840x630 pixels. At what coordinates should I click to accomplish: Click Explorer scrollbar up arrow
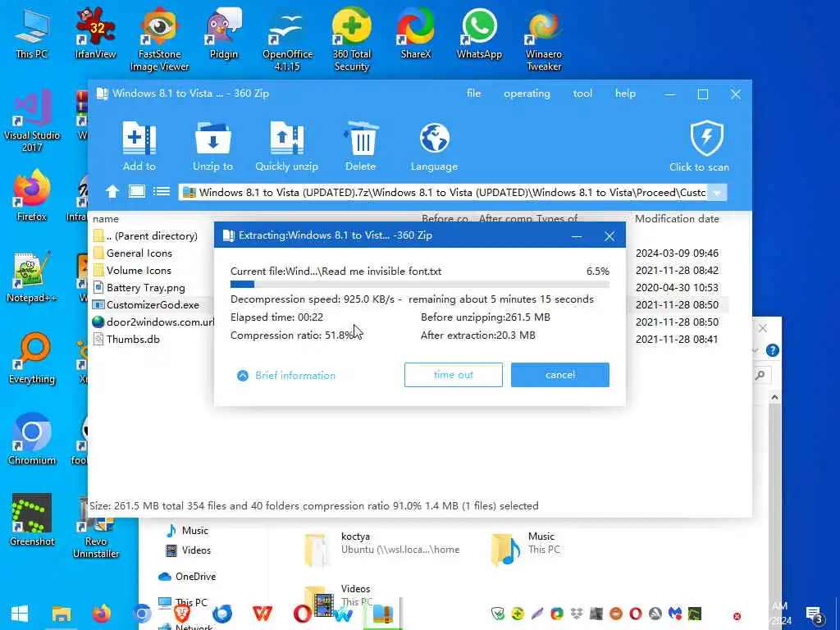click(774, 397)
